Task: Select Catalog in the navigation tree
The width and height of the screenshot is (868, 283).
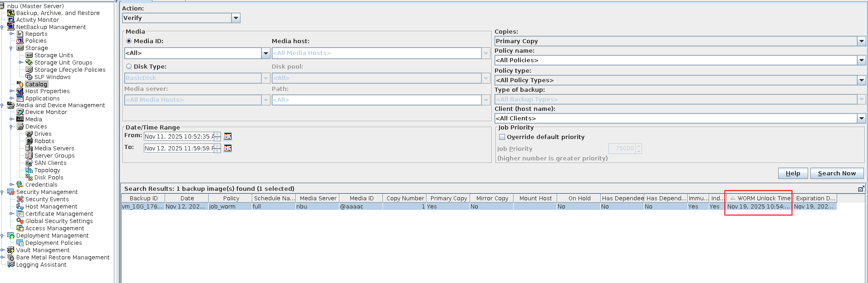Action: coord(36,84)
